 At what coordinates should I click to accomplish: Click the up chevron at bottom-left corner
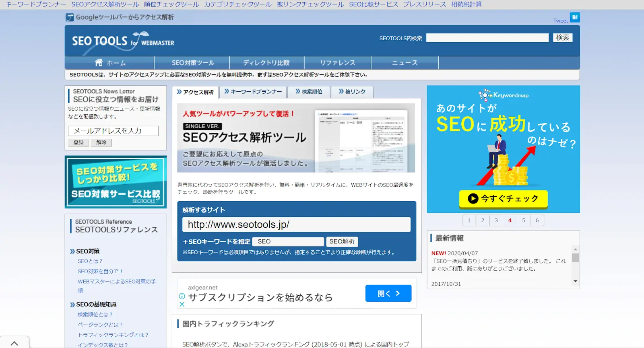coord(14,343)
